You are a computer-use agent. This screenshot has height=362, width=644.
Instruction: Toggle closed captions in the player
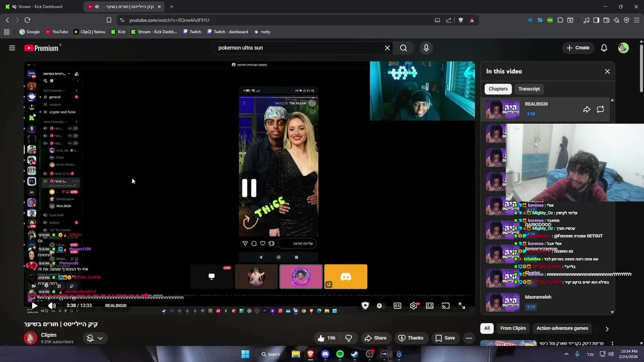pos(397,305)
